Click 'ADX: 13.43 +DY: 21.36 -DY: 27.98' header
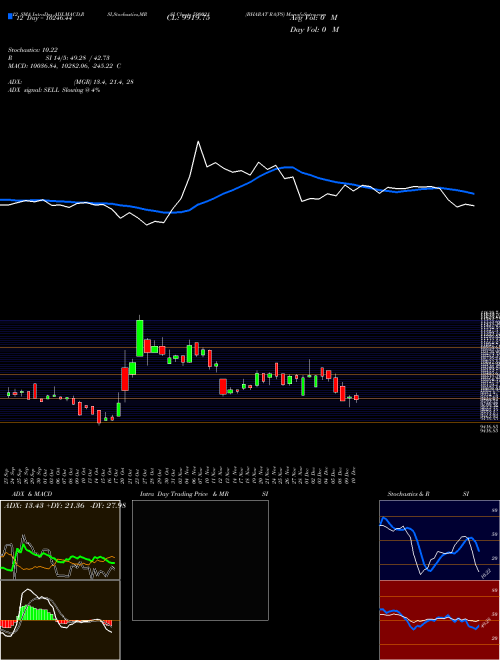 click(x=65, y=506)
